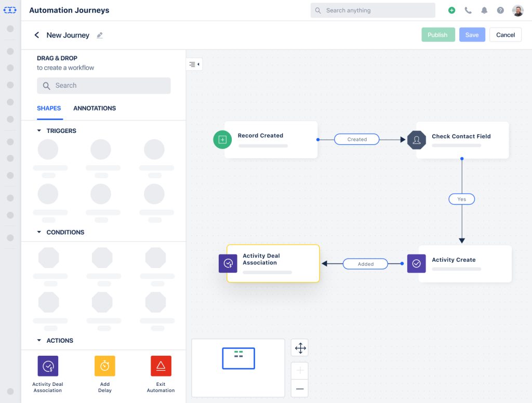This screenshot has width=532, height=403.
Task: Collapse the Conditions section
Action: [x=39, y=232]
